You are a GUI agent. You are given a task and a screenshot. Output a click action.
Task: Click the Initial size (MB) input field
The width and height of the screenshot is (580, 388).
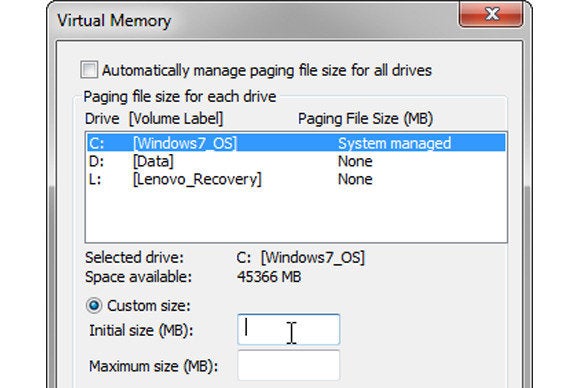point(289,330)
